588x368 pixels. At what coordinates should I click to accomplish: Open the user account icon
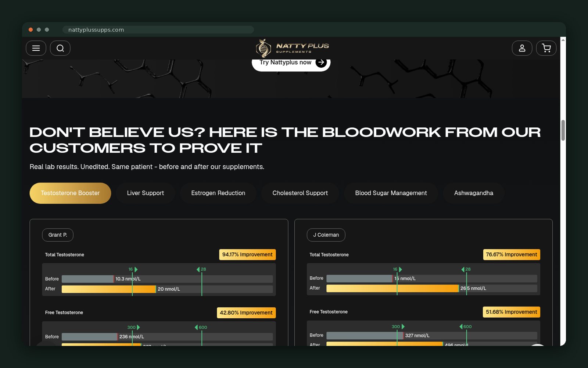[x=522, y=48]
